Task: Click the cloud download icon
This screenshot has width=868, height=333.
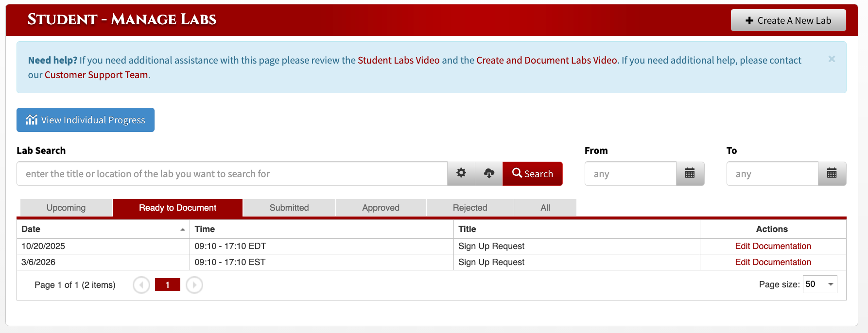Action: pyautogui.click(x=489, y=173)
